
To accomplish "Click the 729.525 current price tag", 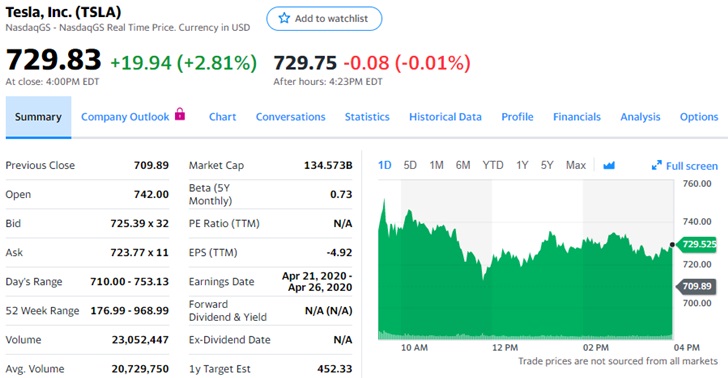I will tap(696, 244).
